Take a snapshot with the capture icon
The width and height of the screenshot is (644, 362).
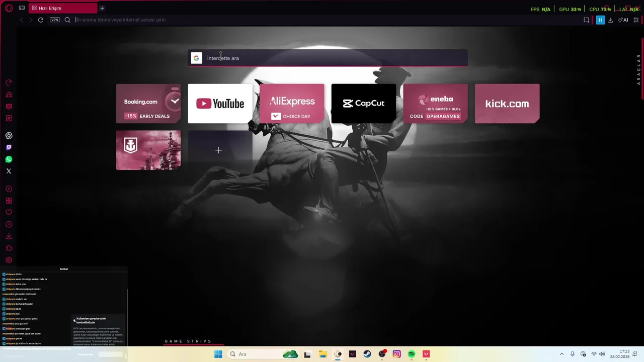coord(586,20)
